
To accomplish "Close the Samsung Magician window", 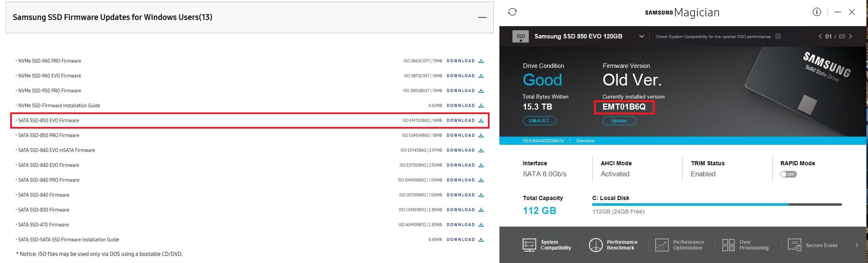I will click(x=852, y=12).
